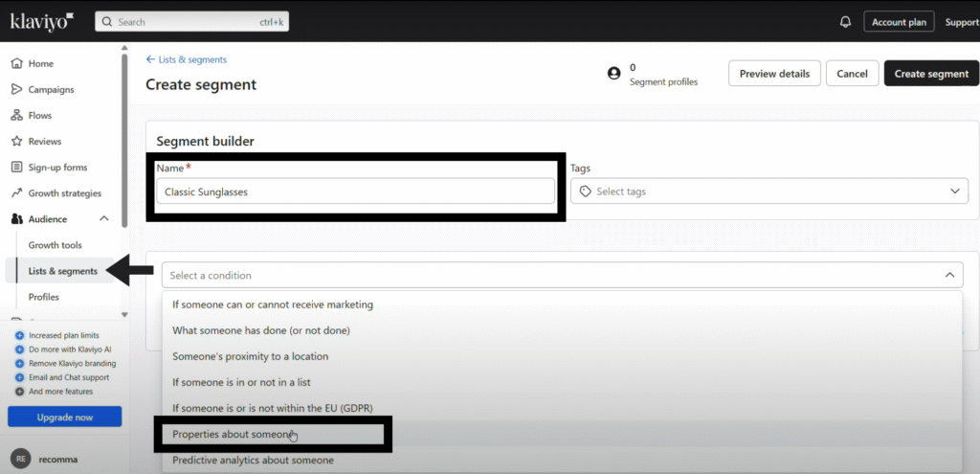Image resolution: width=980 pixels, height=474 pixels.
Task: Click the Campaigns paper-plane icon
Action: [16, 90]
